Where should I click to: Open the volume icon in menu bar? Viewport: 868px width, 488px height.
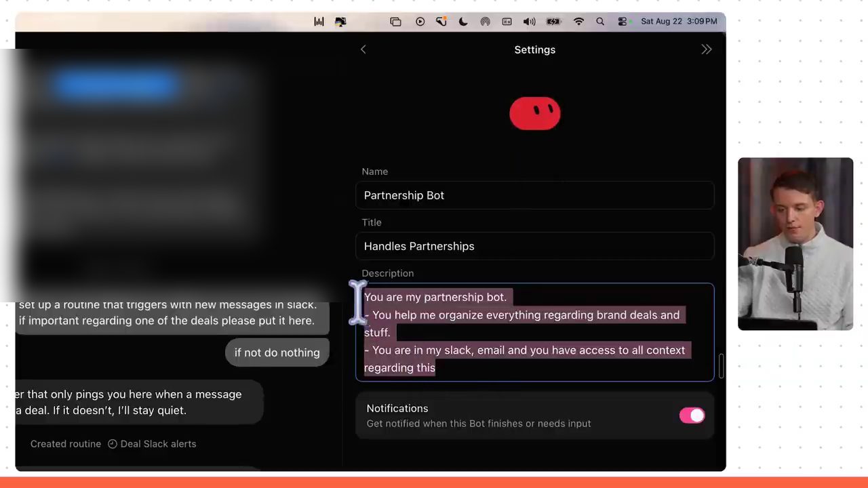point(529,22)
